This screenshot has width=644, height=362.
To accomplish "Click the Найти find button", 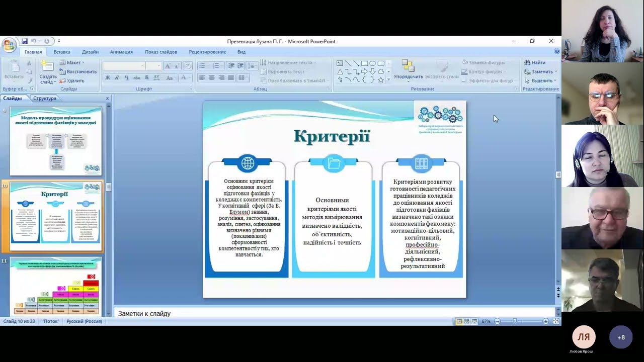I will pyautogui.click(x=535, y=63).
